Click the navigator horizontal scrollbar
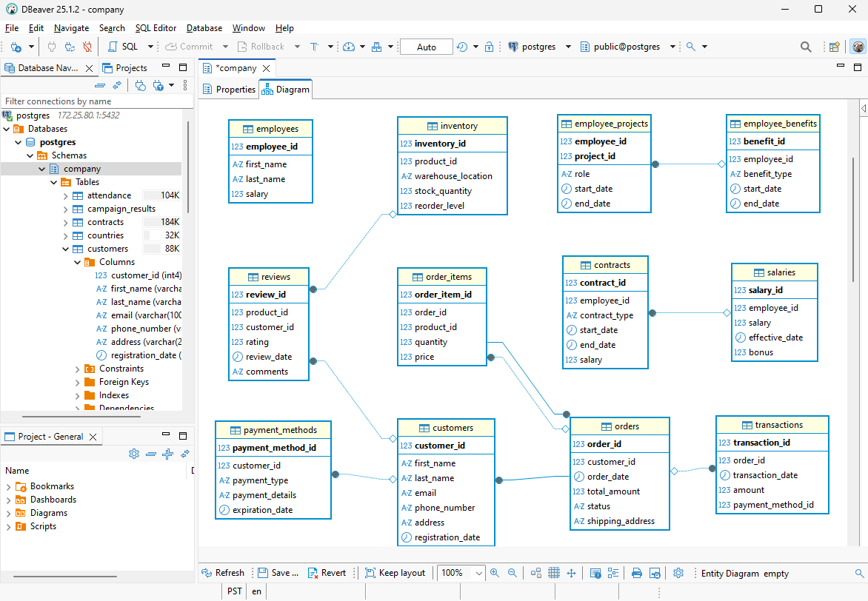The width and height of the screenshot is (868, 601). [81, 417]
